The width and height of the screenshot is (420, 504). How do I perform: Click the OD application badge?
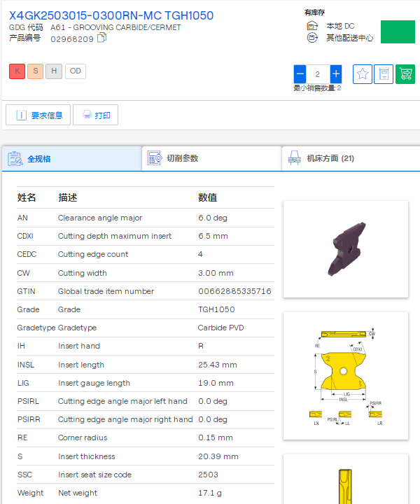(x=76, y=71)
